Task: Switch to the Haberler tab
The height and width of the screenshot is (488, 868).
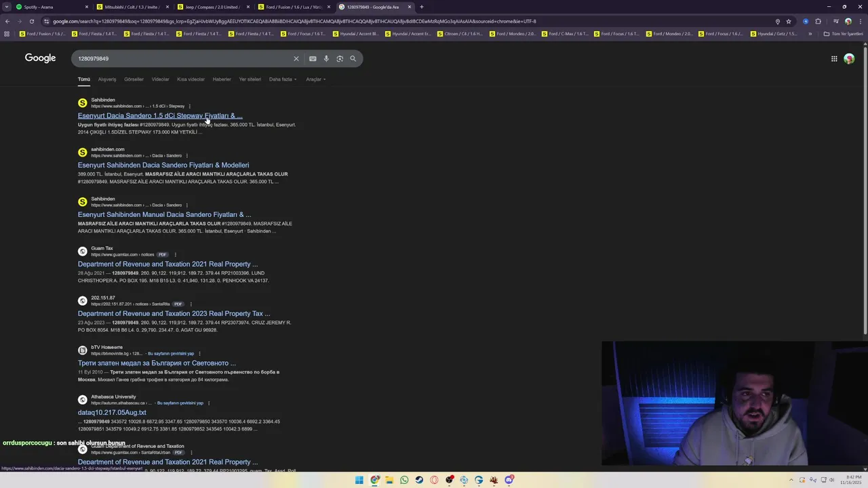Action: pos(222,79)
